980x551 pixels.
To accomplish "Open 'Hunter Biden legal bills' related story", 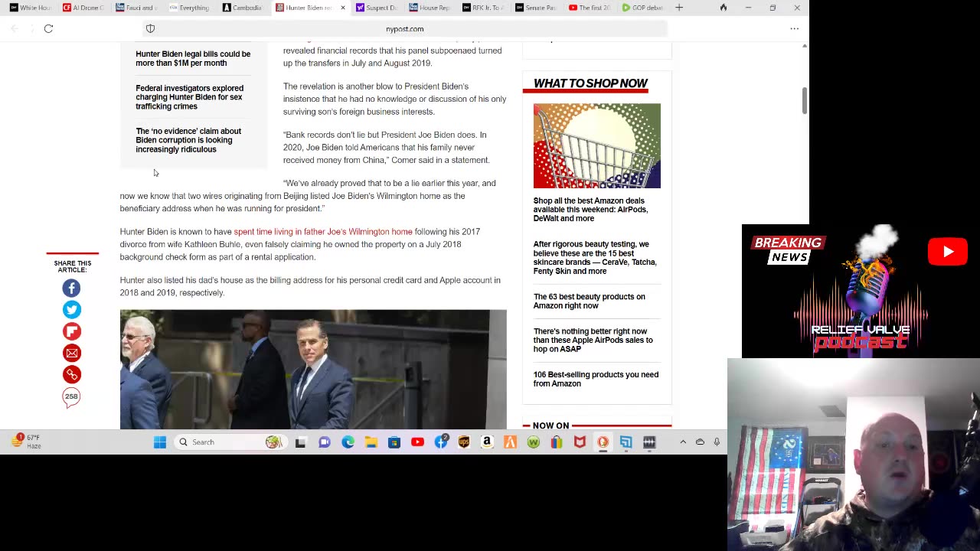I will (193, 58).
